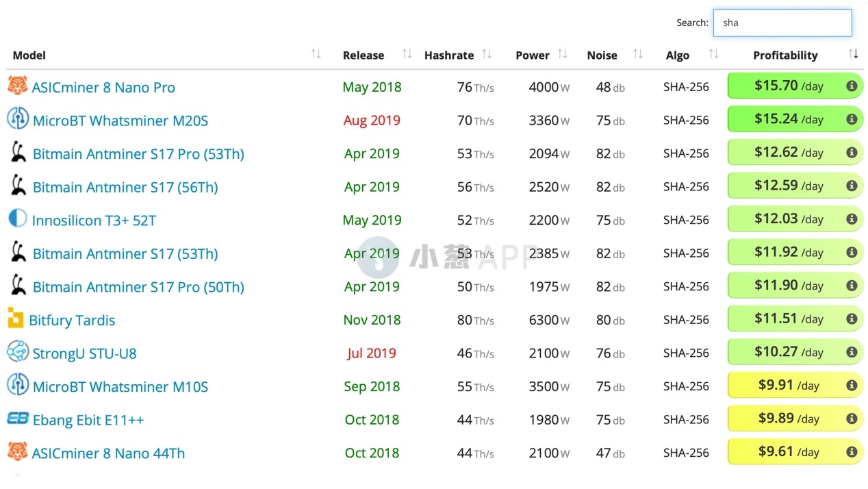The image size is (868, 489).
Task: Open info icon on $15.24 /day profitability
Action: pos(852,119)
